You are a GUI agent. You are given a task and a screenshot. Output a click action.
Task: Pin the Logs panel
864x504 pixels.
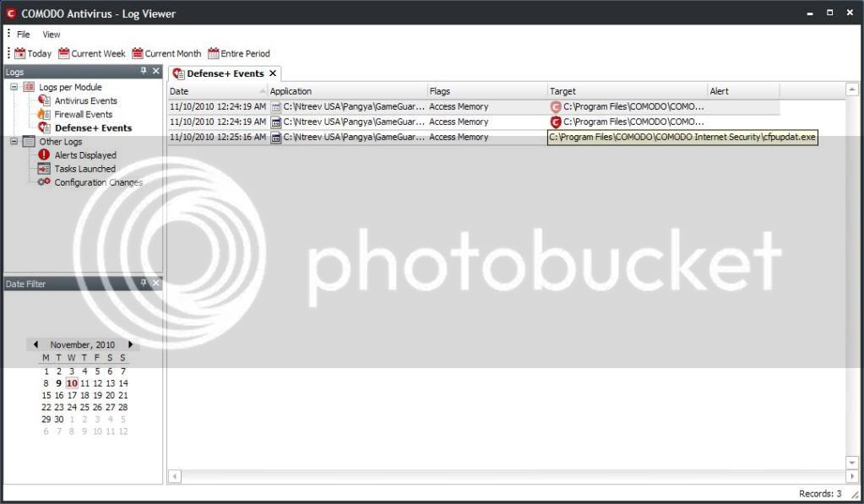coord(144,71)
